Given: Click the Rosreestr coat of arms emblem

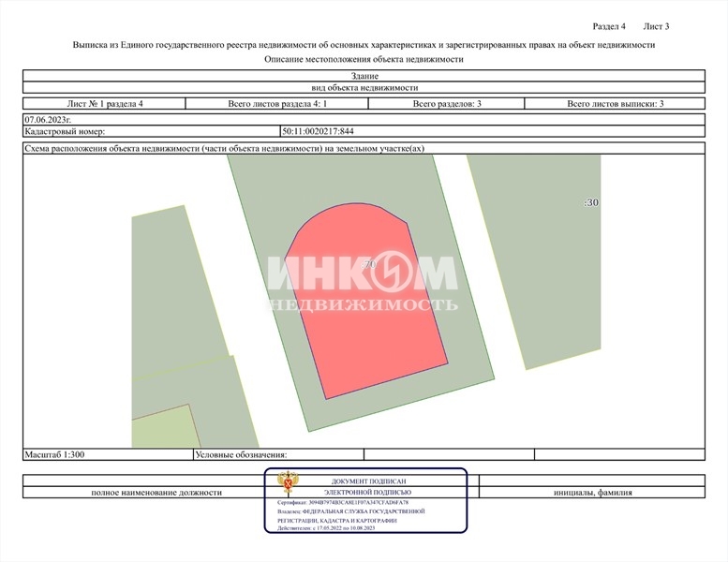Looking at the screenshot, I should tap(288, 482).
